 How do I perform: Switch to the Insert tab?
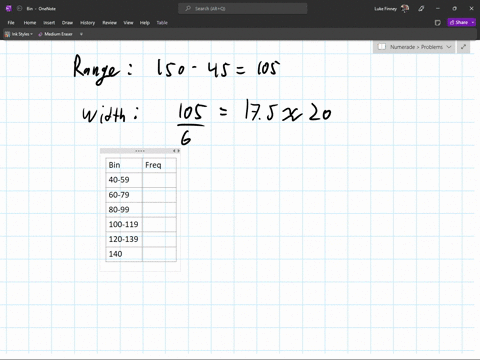pos(49,23)
